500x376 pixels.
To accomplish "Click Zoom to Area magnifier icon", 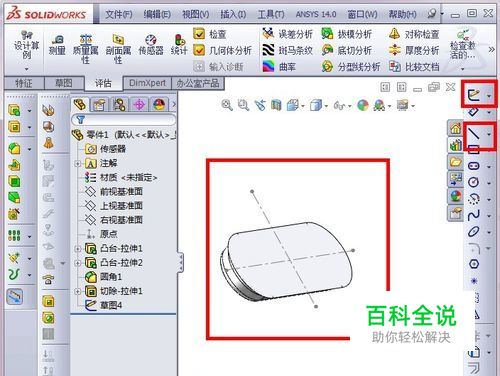I will (x=243, y=106).
